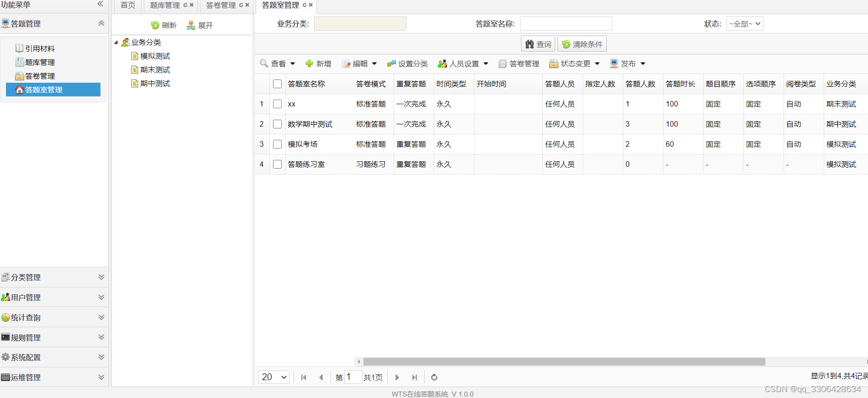Expand the 运维管理 accordion section

point(101,377)
